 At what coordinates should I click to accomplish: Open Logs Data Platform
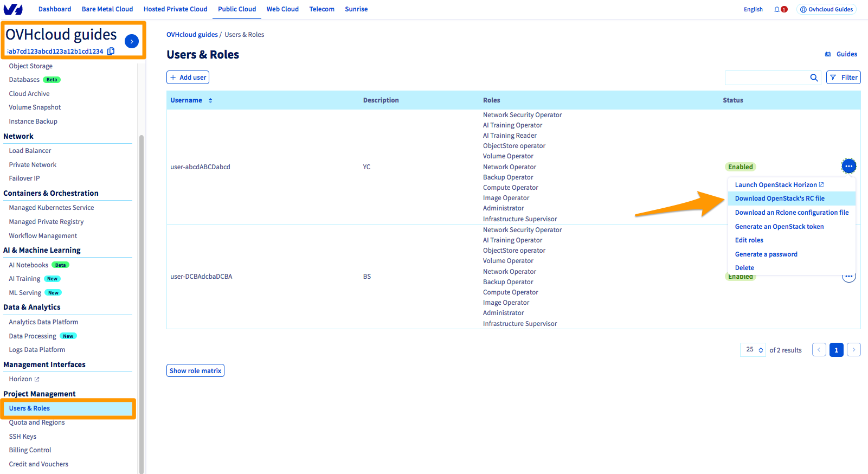point(37,350)
